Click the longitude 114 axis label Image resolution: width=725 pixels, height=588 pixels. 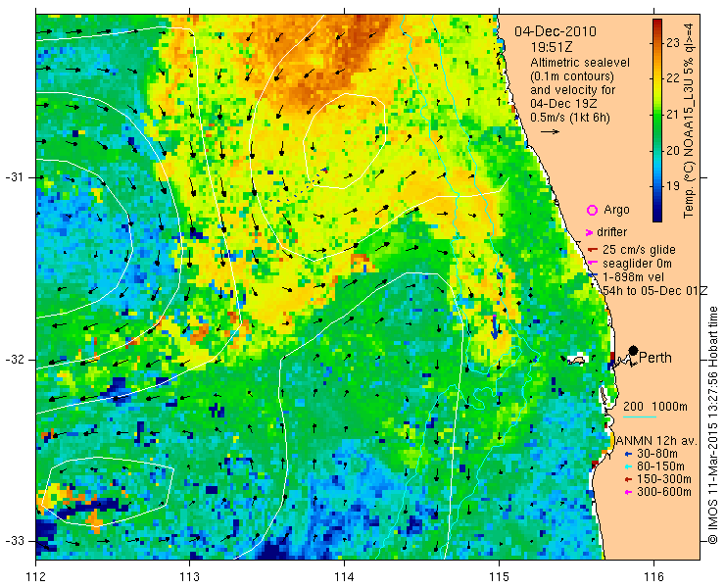coord(344,576)
